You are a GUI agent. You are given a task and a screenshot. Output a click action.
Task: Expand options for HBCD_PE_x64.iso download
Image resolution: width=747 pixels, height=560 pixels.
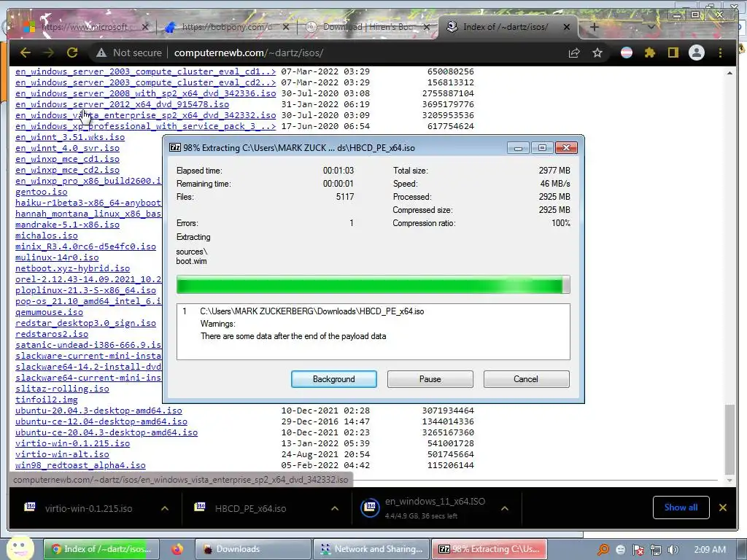click(x=335, y=508)
